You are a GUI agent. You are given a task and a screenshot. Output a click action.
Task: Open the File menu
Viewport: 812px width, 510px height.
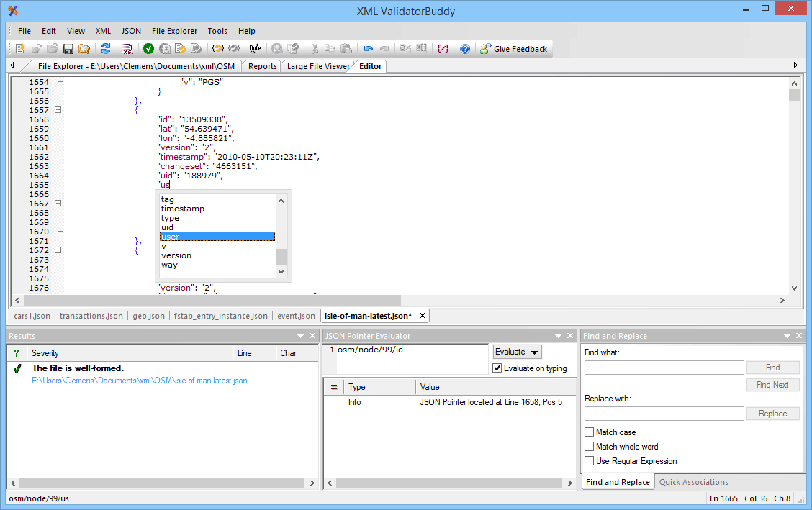(x=24, y=31)
